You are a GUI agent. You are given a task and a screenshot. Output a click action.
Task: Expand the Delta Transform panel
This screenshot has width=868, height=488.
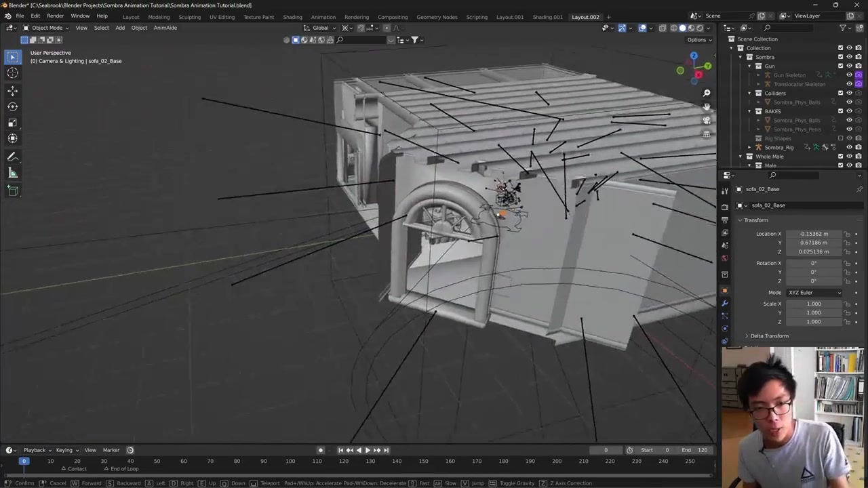click(x=769, y=335)
